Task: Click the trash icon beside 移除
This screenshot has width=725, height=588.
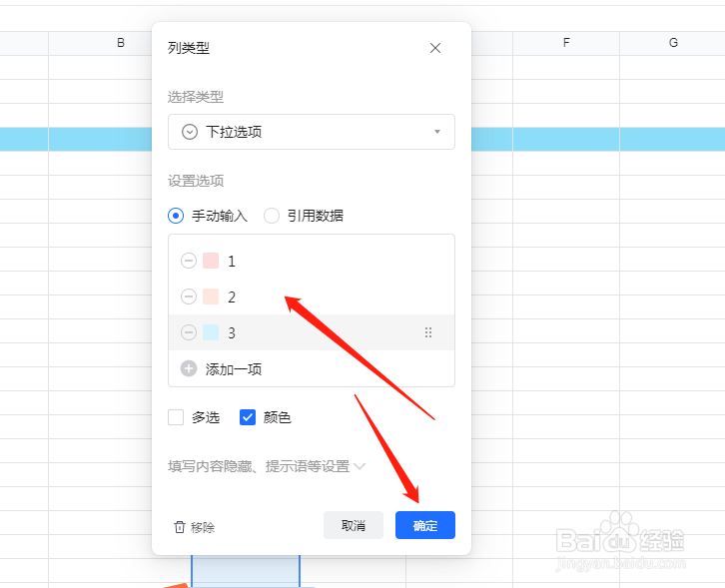Action: pos(180,527)
